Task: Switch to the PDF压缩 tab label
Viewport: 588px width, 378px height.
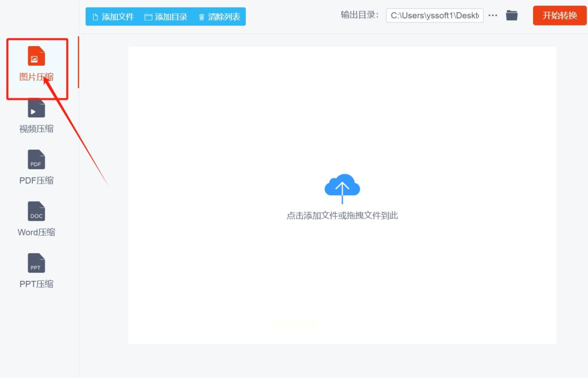Action: click(x=36, y=181)
